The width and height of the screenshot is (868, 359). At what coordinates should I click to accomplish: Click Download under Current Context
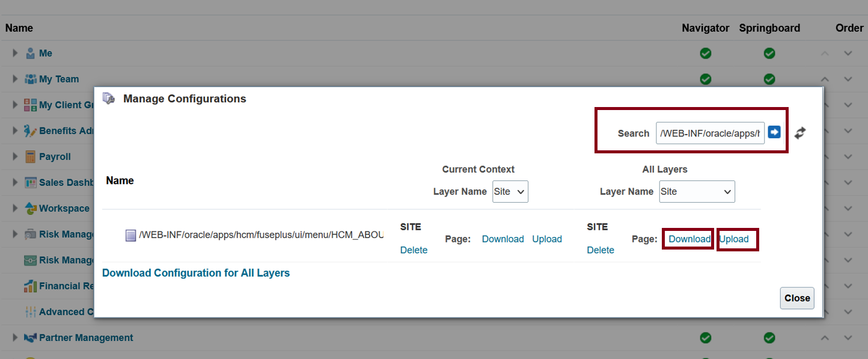click(503, 239)
